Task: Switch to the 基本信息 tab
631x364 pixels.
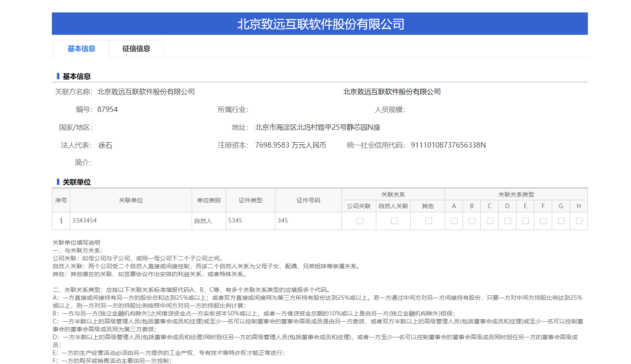Action: pyautogui.click(x=81, y=49)
